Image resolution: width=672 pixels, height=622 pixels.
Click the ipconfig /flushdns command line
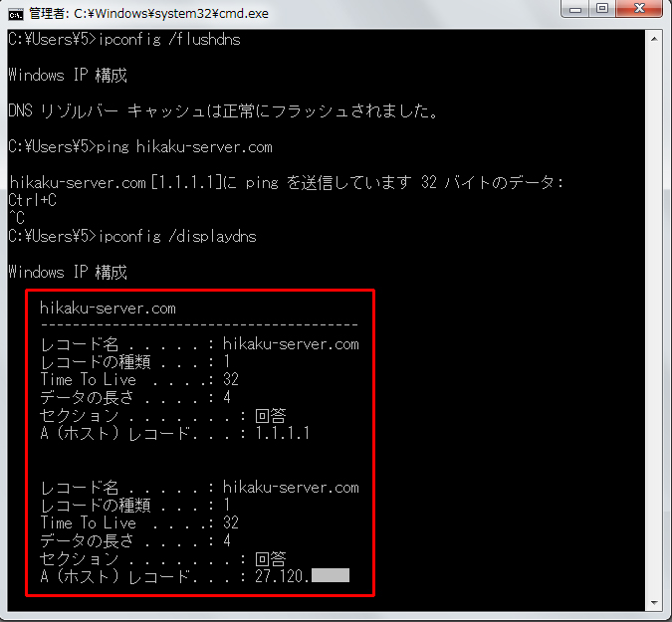point(123,40)
